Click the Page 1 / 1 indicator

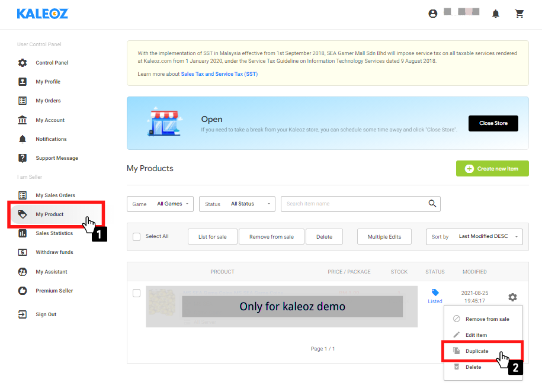(x=323, y=349)
